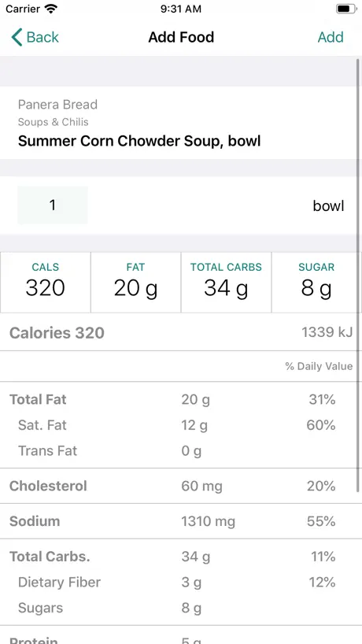
Task: Tap the Summer Corn Chowder Soup title
Action: pos(139,141)
